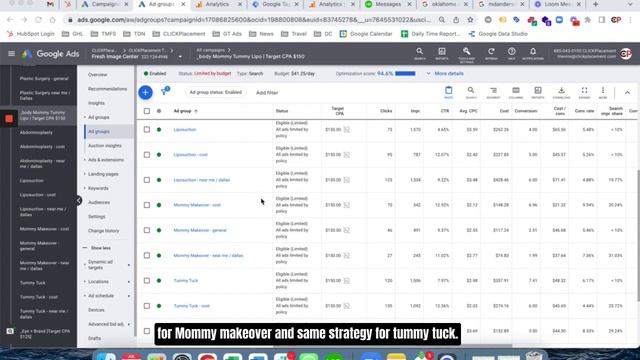Image resolution: width=640 pixels, height=360 pixels.
Task: Open the Google Ads main hamburger menu
Action: (x=11, y=53)
